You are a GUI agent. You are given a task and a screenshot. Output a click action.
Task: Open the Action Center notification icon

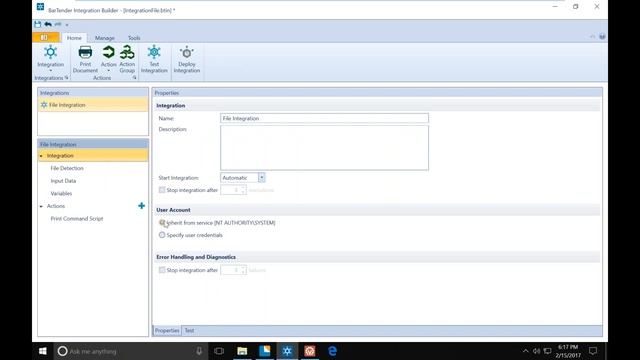tap(593, 351)
